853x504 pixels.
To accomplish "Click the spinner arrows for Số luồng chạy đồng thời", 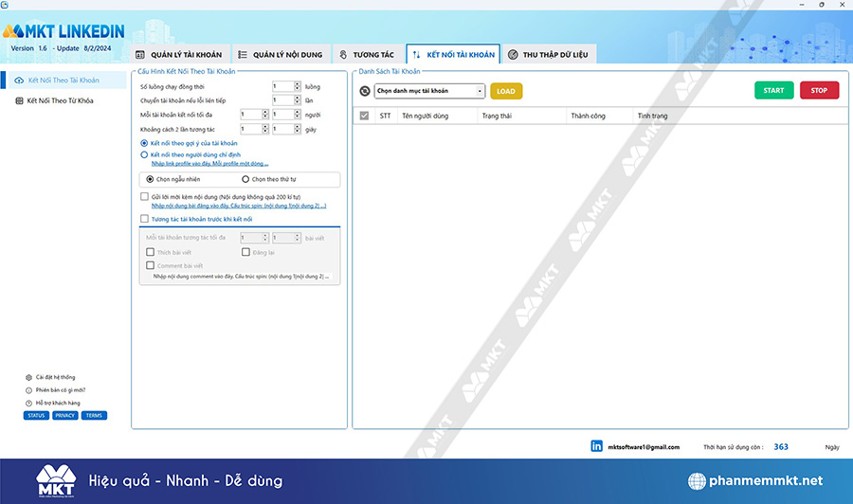I will 297,86.
